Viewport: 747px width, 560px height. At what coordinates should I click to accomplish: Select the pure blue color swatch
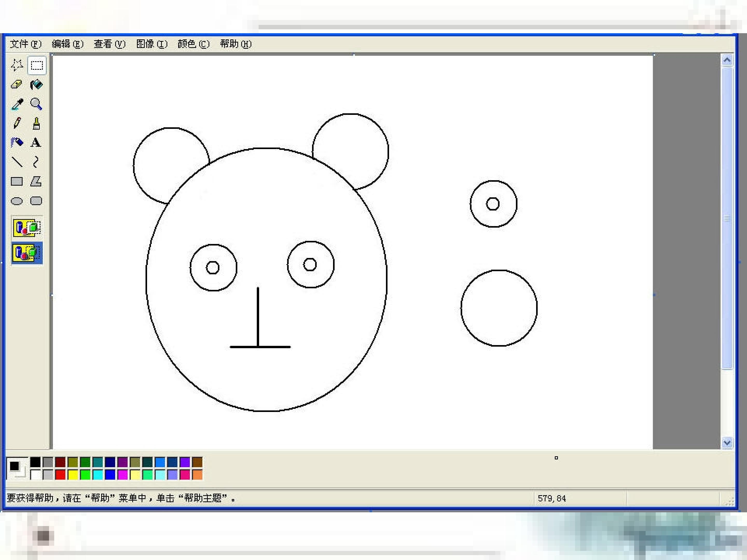(110, 475)
